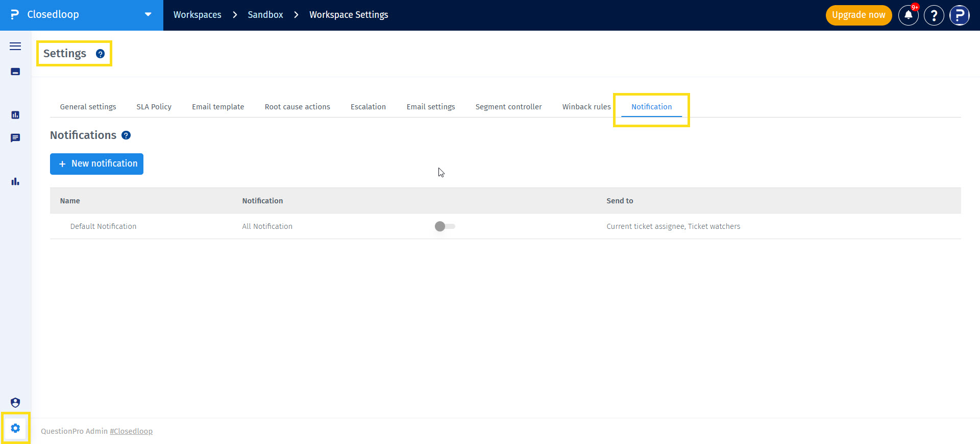Open the dashboard report icon in sidebar
980x444 pixels.
coord(15,115)
